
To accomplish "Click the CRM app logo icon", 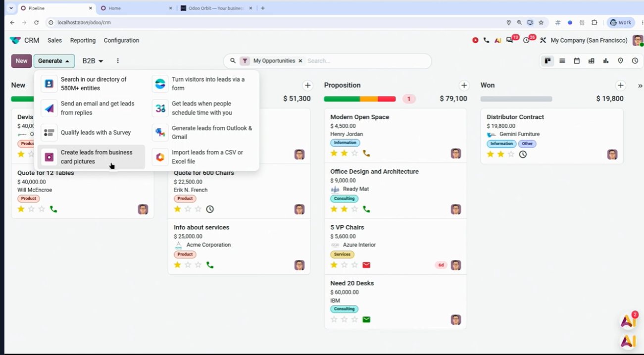I will (15, 41).
